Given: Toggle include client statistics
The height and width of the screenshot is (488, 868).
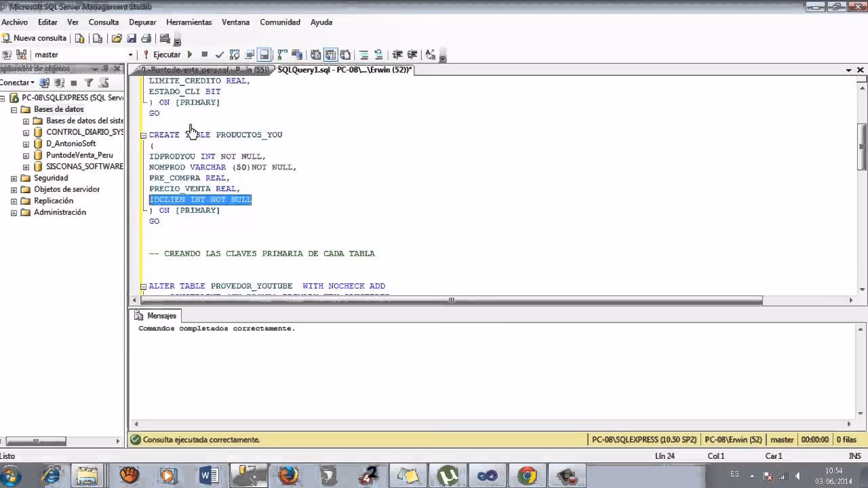Looking at the screenshot, I should 297,55.
